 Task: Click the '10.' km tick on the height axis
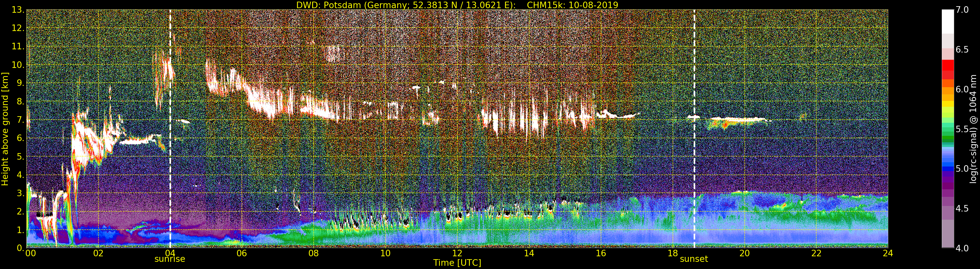click(x=18, y=65)
